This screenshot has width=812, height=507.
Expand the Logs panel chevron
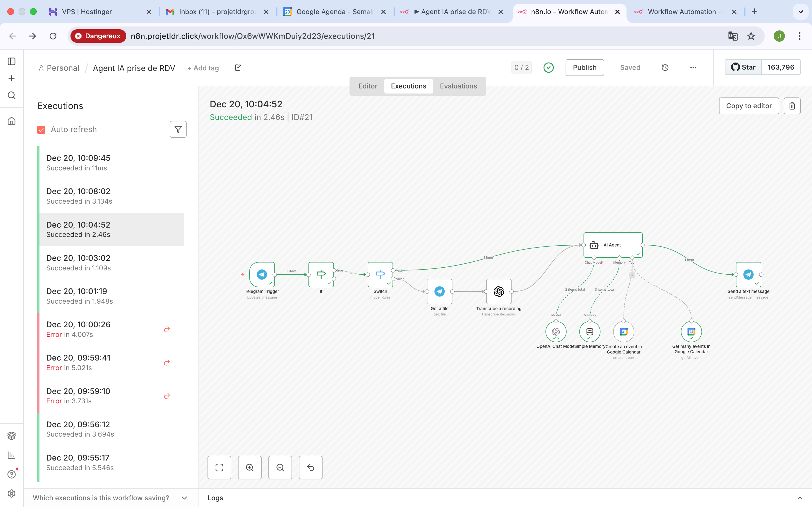[x=800, y=498]
